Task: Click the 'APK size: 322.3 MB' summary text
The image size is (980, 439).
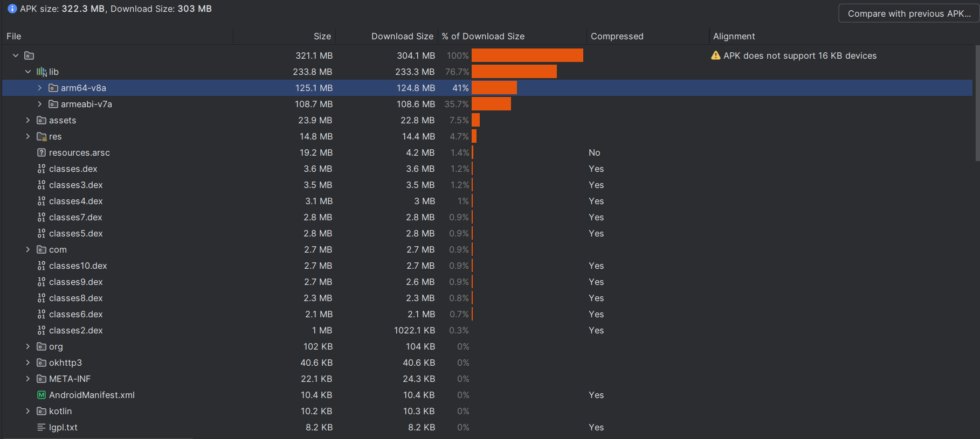Action: click(62, 9)
